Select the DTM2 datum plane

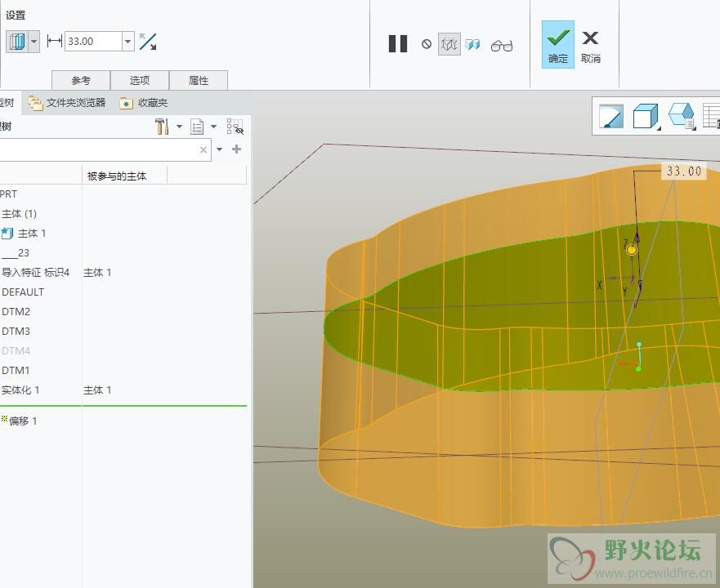point(16,312)
